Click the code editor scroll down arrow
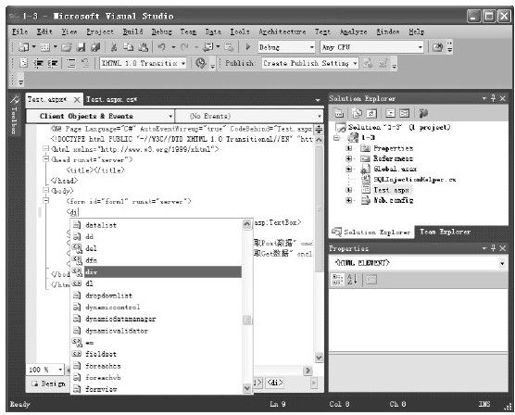 [x=319, y=357]
